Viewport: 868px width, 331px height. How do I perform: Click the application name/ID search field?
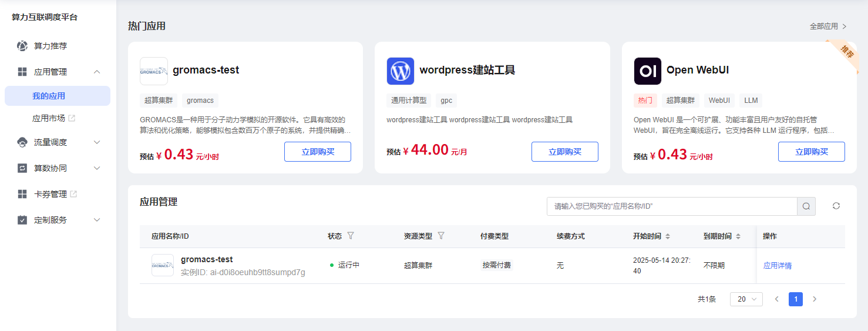[671, 206]
